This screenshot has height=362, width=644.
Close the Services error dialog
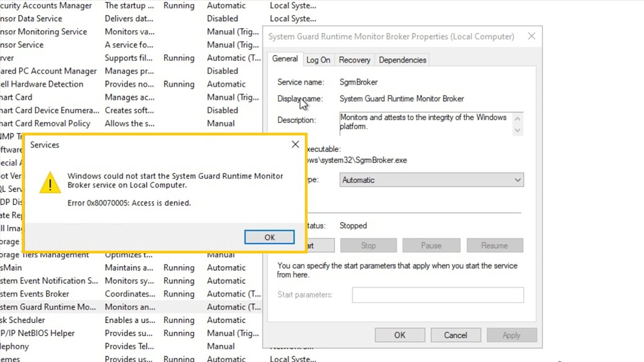click(x=295, y=145)
